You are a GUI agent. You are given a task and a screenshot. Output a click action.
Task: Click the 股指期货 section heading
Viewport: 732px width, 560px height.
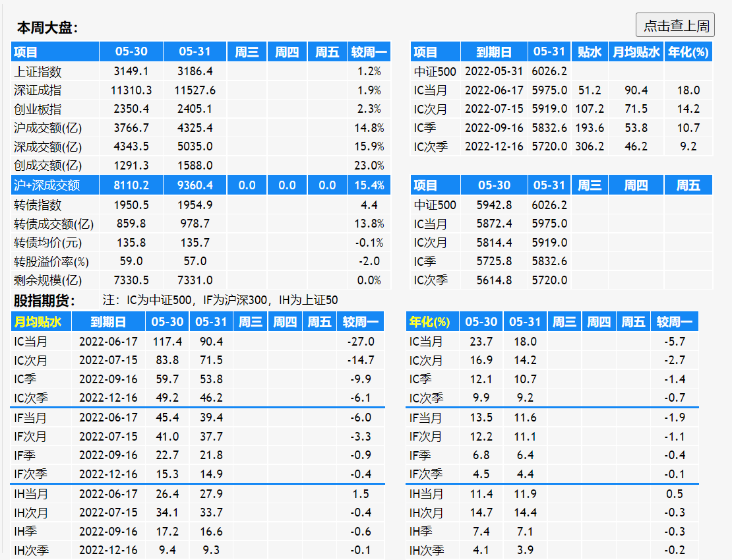[44, 300]
